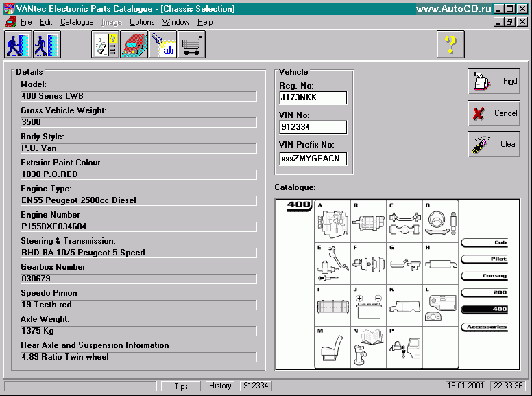Select the highlighted 400 catalogue tab
Screen dimensions: 532x396
pyautogui.click(x=485, y=309)
